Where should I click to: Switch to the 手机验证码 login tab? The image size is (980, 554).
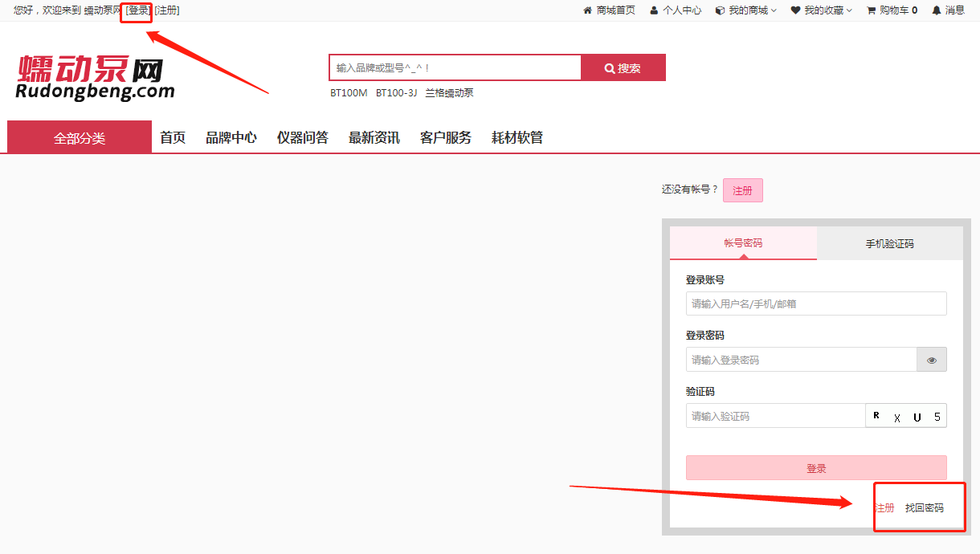(x=890, y=243)
